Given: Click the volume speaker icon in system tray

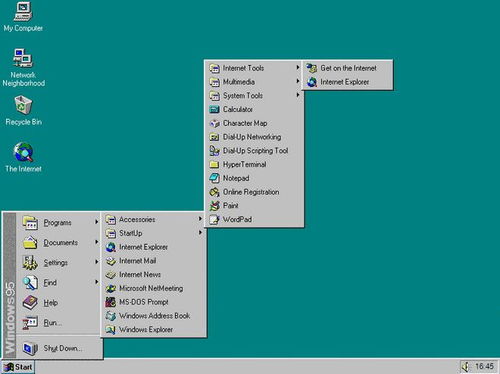Looking at the screenshot, I should (x=465, y=367).
